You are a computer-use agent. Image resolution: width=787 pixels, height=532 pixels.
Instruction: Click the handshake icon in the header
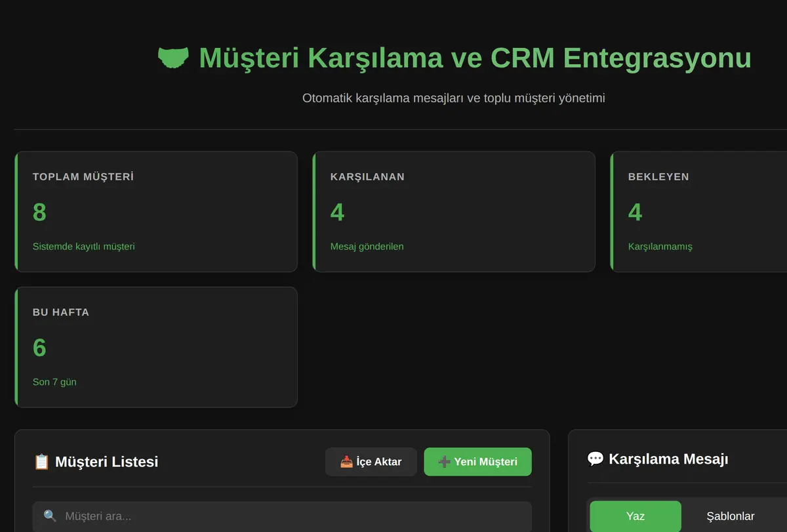click(174, 58)
